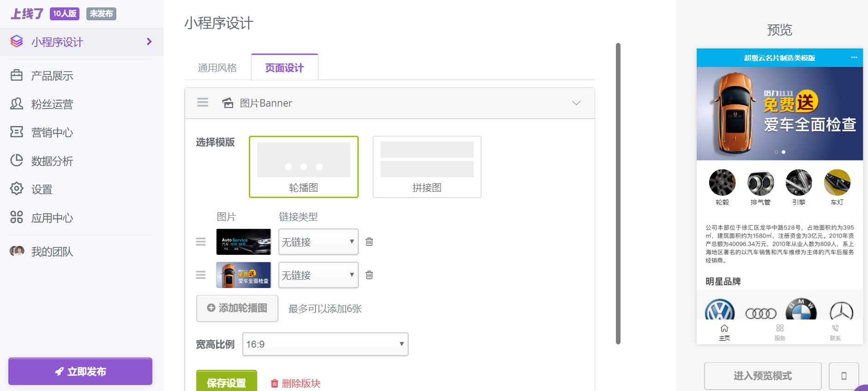Click the 爱车全面检查 row reorder handle
Screen dimensions: 868x391
tap(201, 275)
